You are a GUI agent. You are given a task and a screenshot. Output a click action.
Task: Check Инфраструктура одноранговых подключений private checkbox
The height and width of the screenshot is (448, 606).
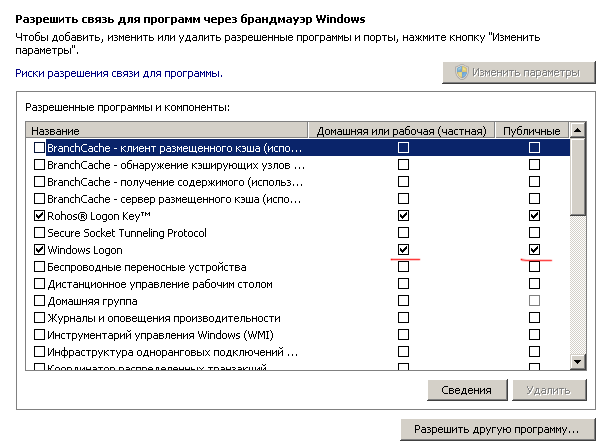(x=403, y=352)
